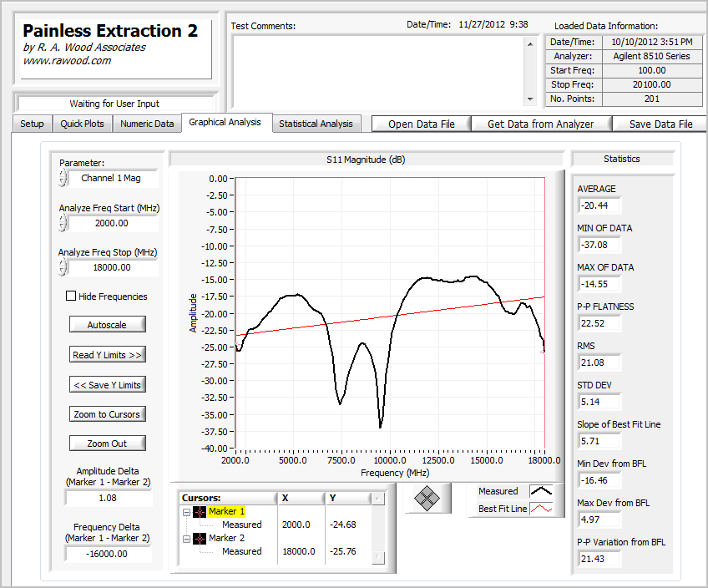This screenshot has width=708, height=588.
Task: Click the Frequency Delta value -16000.00
Action: pos(109,554)
